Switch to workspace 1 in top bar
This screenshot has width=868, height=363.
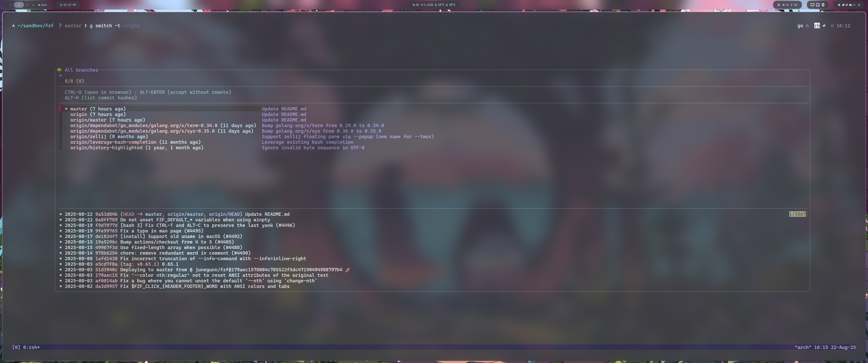pyautogui.click(x=10, y=5)
